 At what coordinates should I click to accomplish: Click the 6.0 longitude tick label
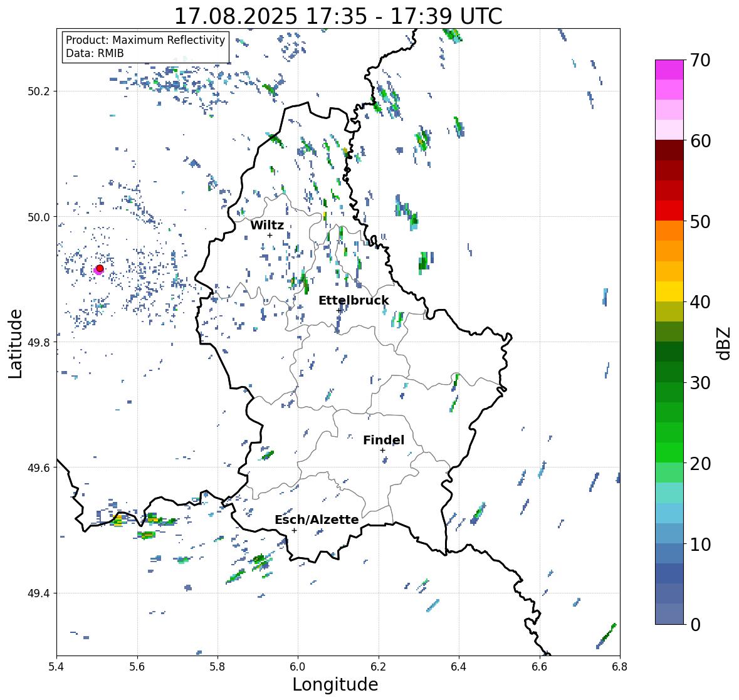click(298, 666)
